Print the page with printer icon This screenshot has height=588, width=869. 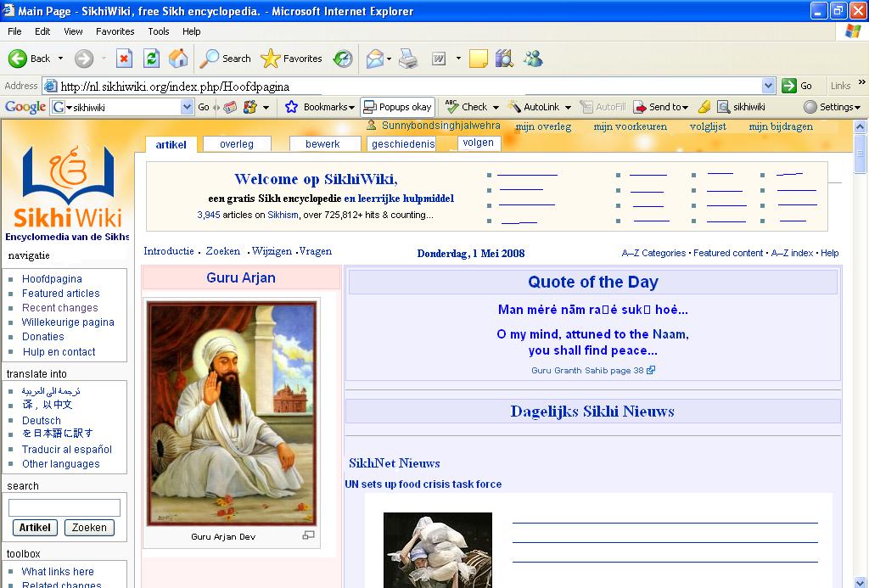408,59
